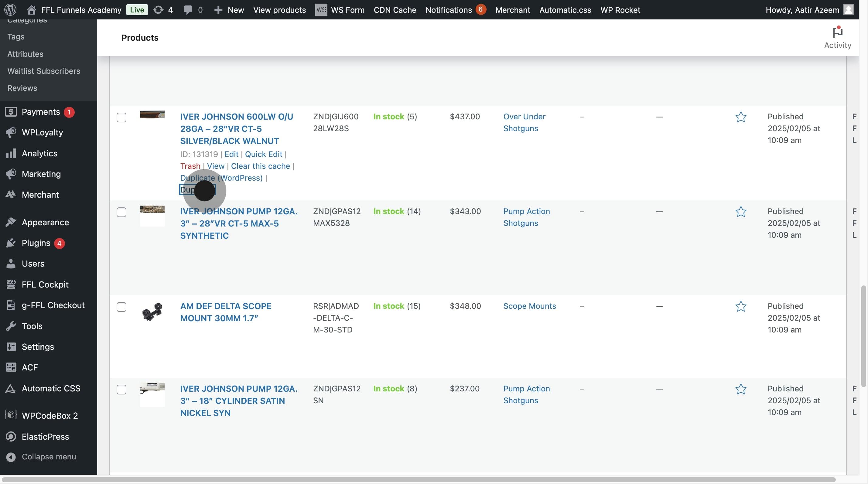The image size is (868, 484).
Task: Click Quick Edit for product 131319
Action: (x=263, y=154)
